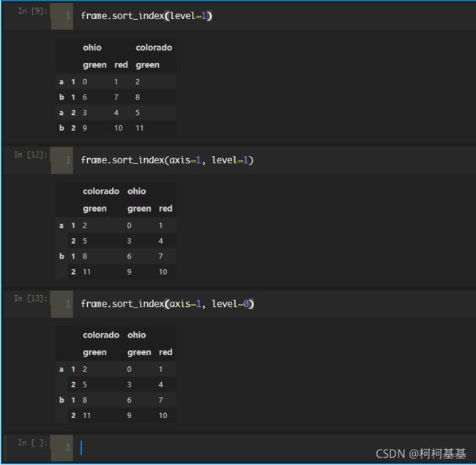Click line number gutter of cell 13
Screen dimensions: 476x465
pos(62,304)
